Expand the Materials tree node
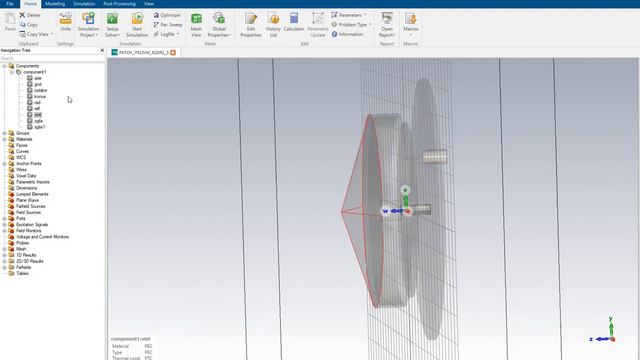Image resolution: width=640 pixels, height=360 pixels. coord(4,139)
